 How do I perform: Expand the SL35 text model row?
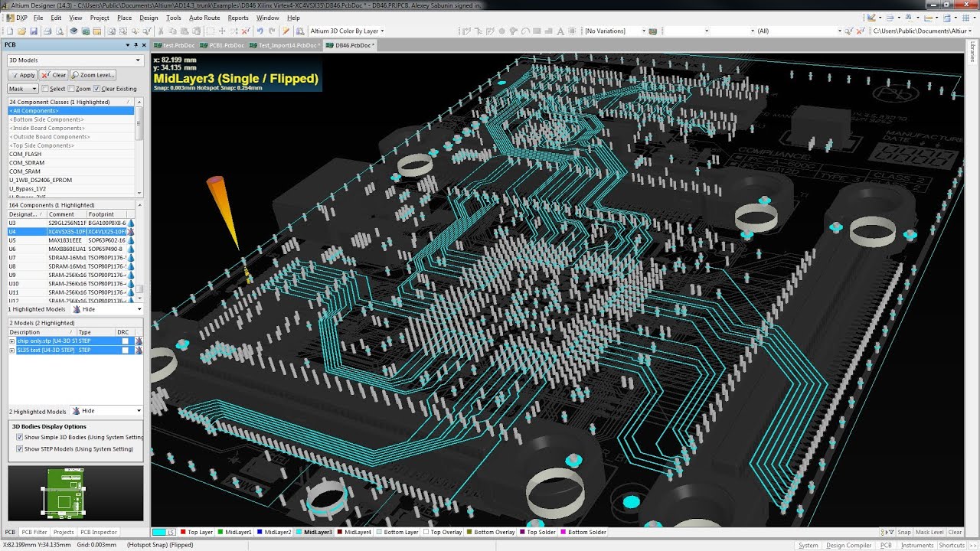[x=11, y=350]
